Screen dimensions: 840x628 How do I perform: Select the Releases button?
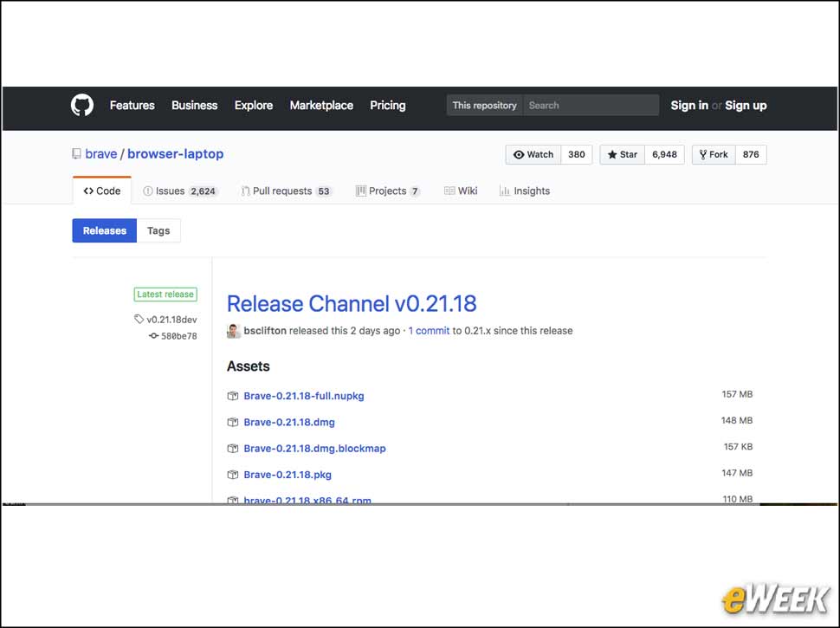coord(105,230)
